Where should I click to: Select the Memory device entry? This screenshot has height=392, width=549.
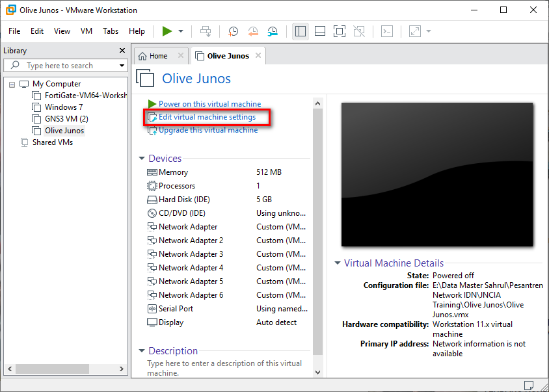pyautogui.click(x=173, y=172)
